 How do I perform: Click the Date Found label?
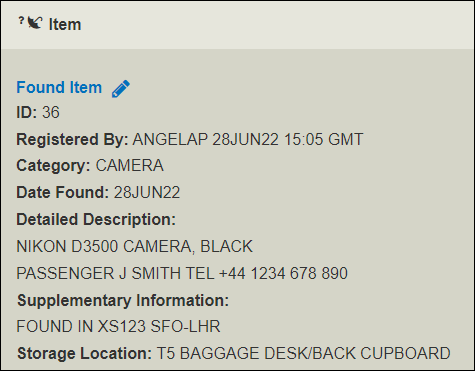click(x=63, y=192)
